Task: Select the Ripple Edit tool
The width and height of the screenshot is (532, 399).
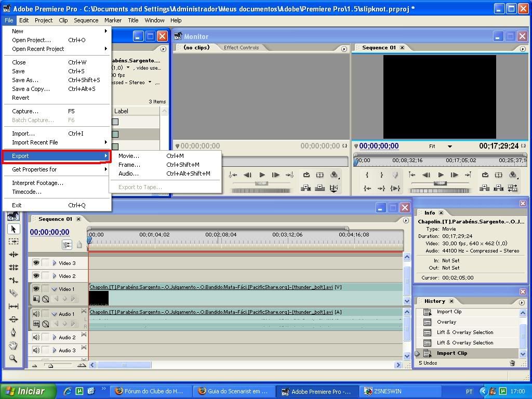Action: pyautogui.click(x=13, y=255)
